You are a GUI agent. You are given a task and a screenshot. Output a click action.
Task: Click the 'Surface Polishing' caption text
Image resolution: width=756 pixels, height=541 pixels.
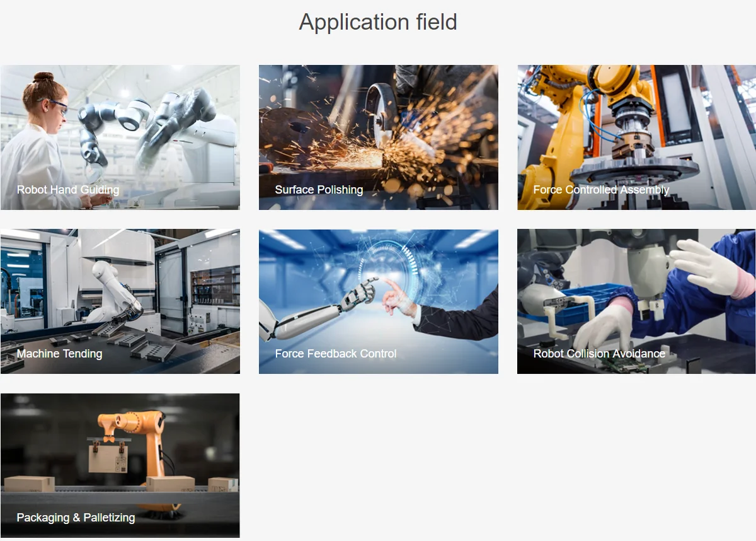click(319, 190)
